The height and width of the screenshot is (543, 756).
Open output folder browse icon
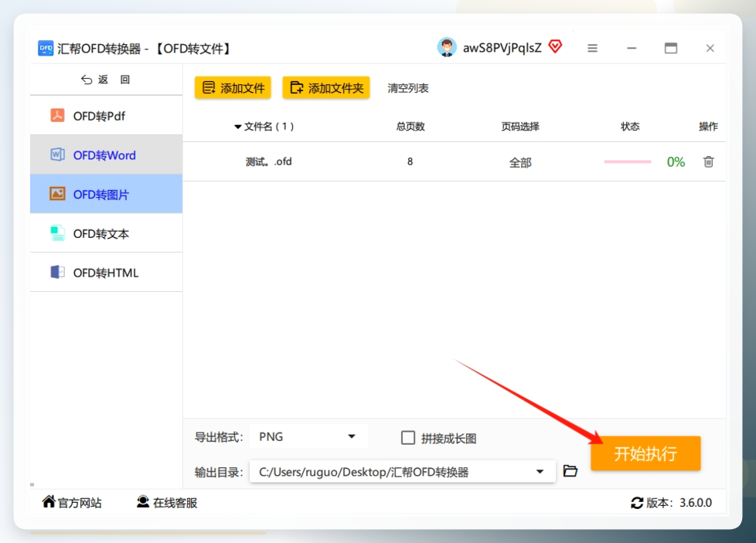click(x=570, y=470)
